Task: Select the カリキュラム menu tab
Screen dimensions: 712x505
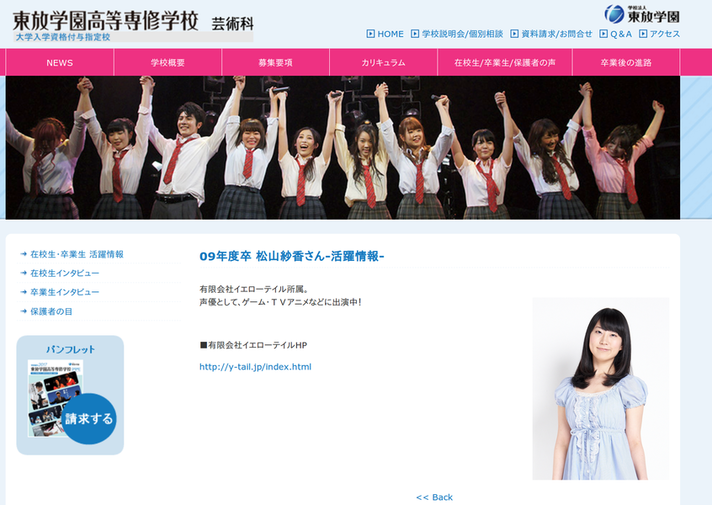Action: [383, 63]
